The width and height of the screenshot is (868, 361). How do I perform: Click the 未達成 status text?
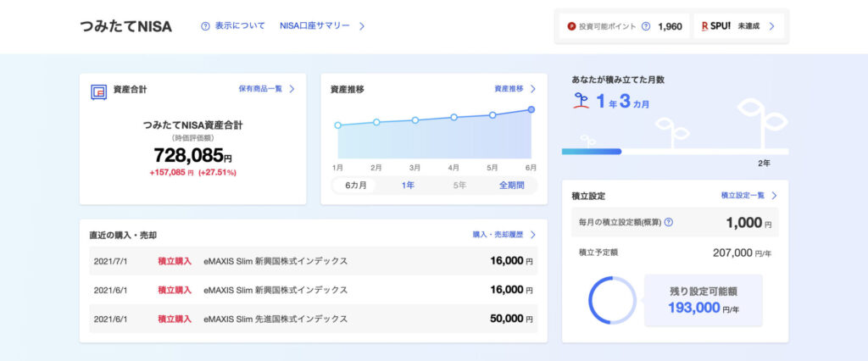click(x=748, y=26)
